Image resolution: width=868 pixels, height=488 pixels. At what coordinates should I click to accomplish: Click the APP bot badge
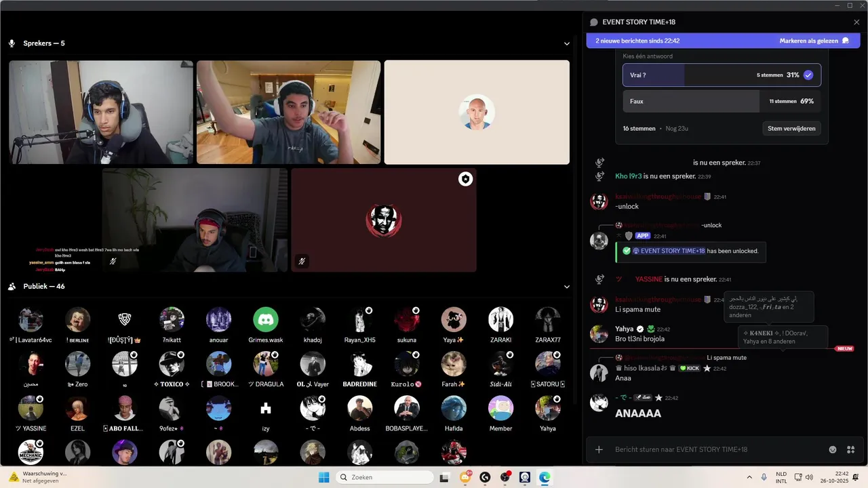(x=643, y=236)
